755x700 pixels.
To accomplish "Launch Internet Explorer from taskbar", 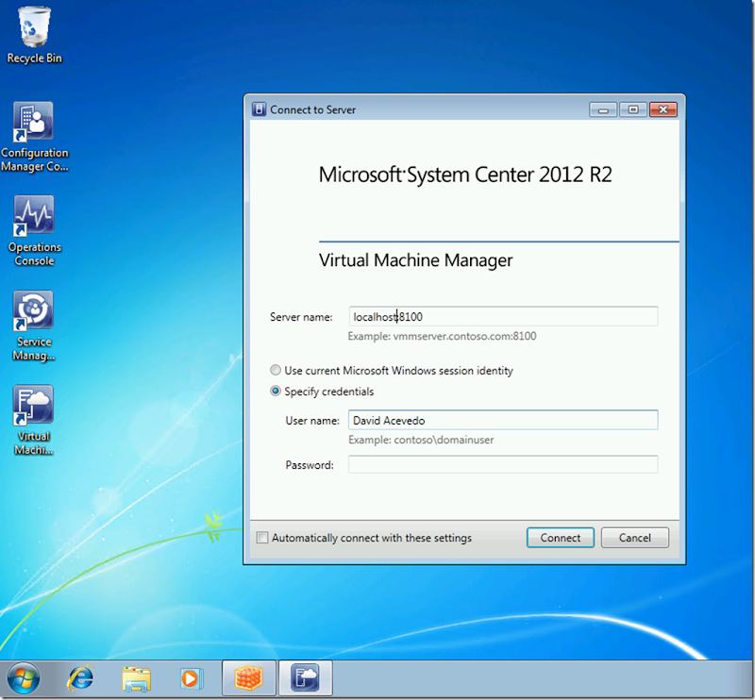I will click(x=80, y=679).
